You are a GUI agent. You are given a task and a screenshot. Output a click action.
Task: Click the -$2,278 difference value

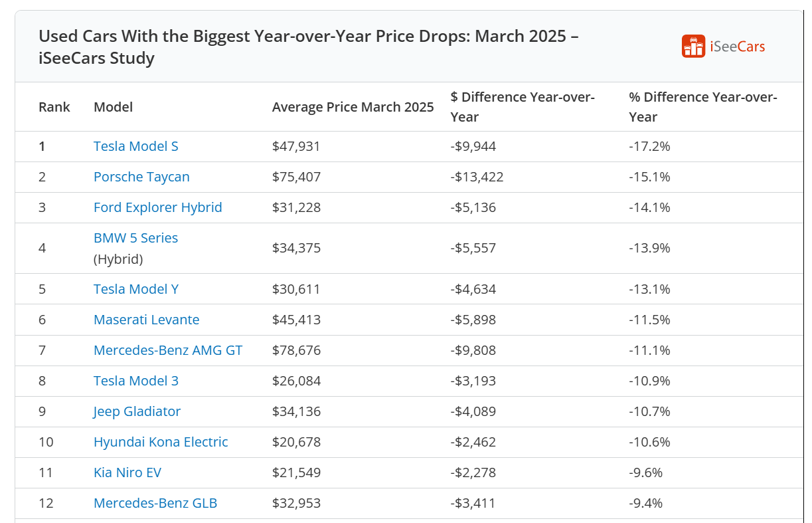click(473, 472)
